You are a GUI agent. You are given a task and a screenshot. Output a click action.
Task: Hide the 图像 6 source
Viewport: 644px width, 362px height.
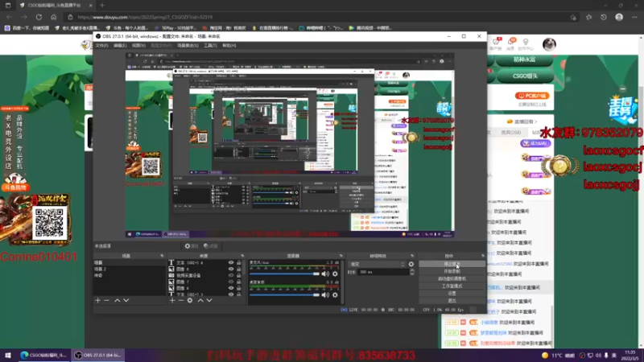(x=231, y=288)
